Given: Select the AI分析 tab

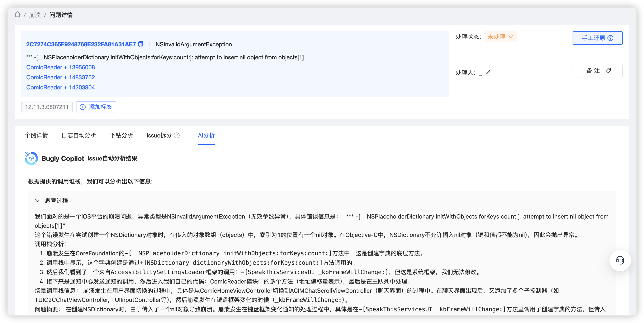Looking at the screenshot, I should coord(206,135).
